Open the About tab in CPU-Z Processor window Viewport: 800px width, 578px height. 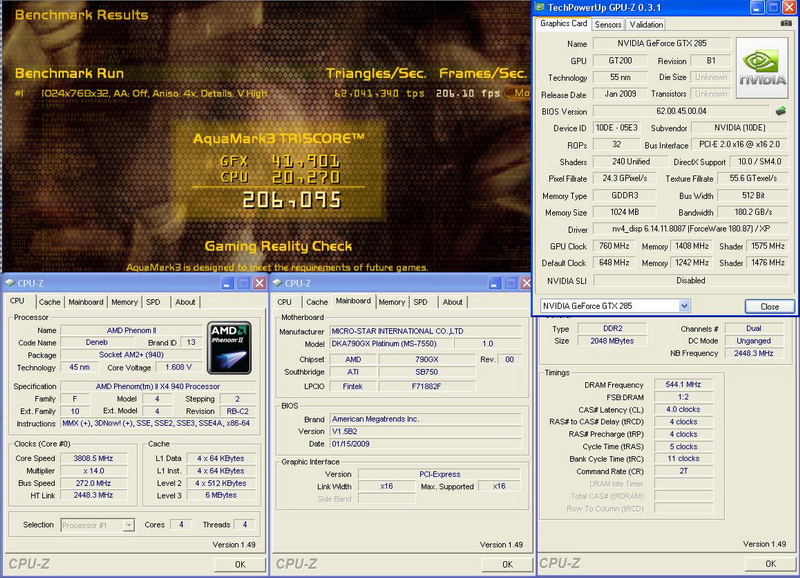pos(185,302)
